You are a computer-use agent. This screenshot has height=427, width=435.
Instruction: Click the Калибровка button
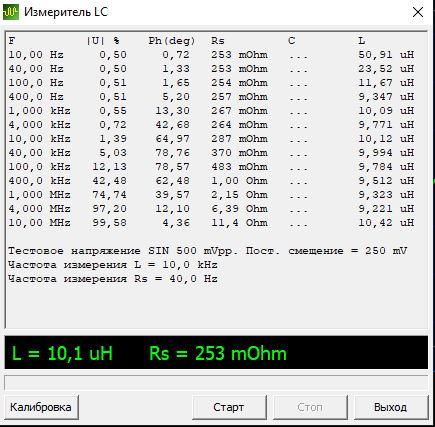(x=41, y=407)
